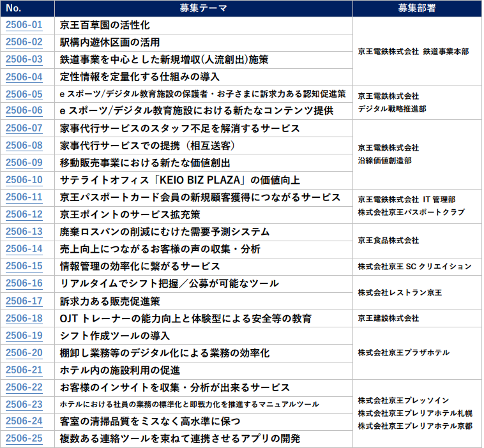The image size is (484, 448).
Task: Open link 2506-22
Action: 24,387
